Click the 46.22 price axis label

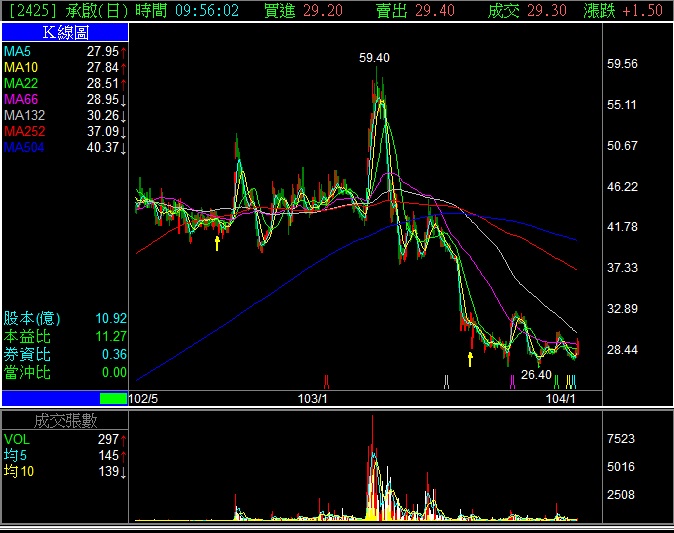(622, 187)
